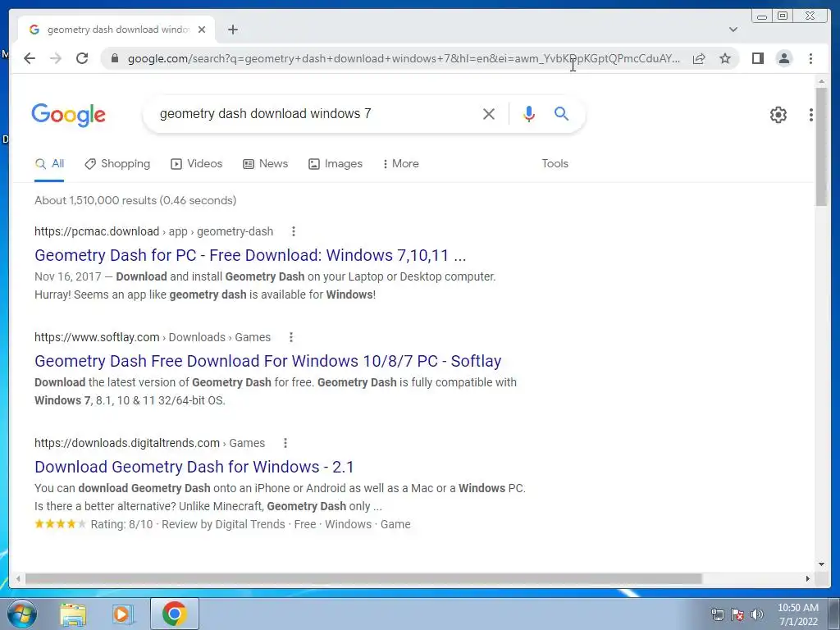Open Google quick settings gear
Image resolution: width=840 pixels, height=630 pixels.
click(778, 114)
